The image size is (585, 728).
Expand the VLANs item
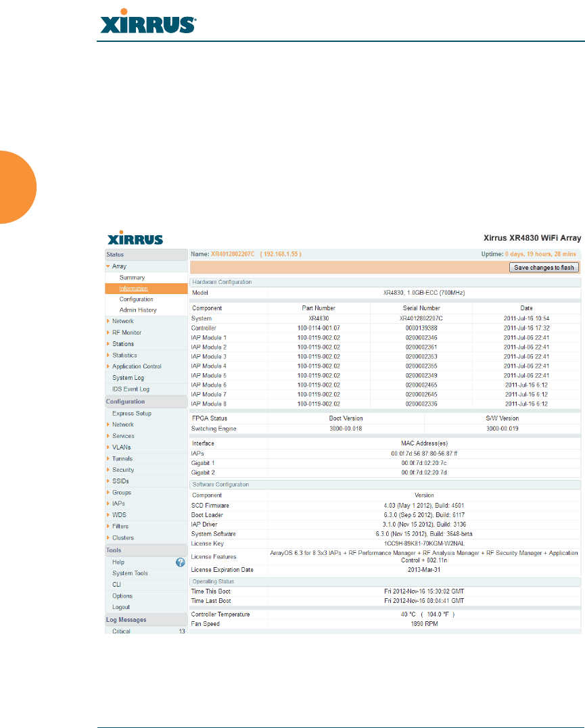point(108,447)
